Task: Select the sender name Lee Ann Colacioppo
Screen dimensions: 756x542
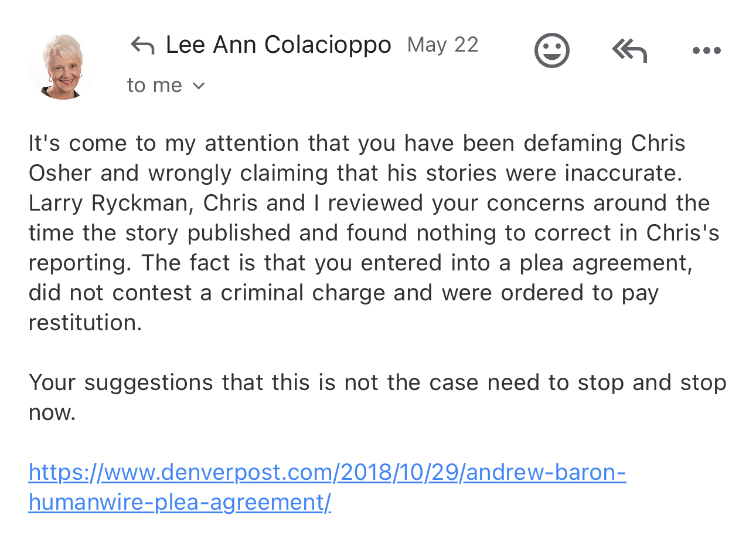Action: (x=278, y=45)
